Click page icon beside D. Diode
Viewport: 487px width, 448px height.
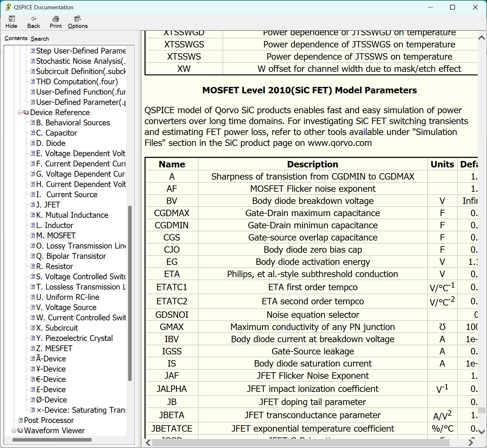point(33,143)
